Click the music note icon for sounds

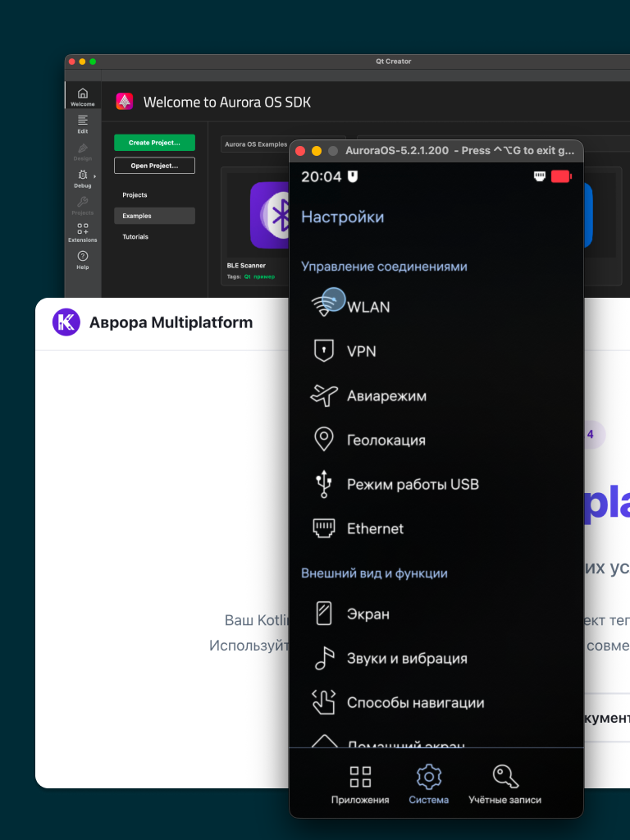point(323,659)
